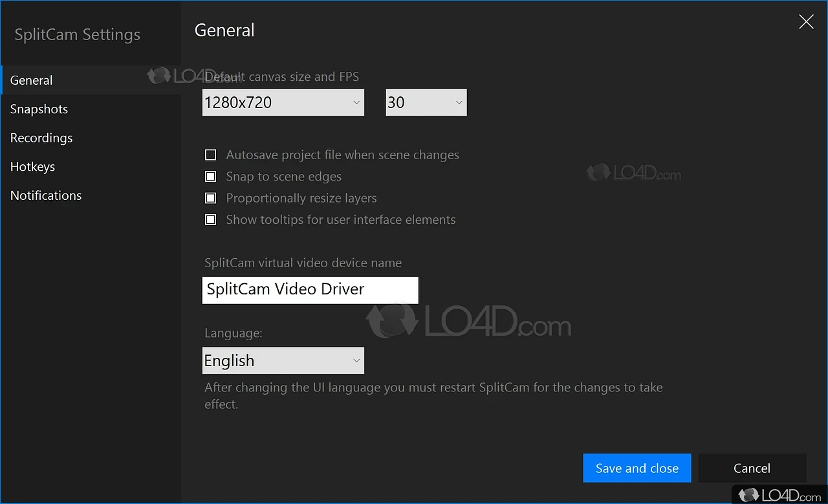
Task: Click the Save and close button
Action: (x=637, y=468)
